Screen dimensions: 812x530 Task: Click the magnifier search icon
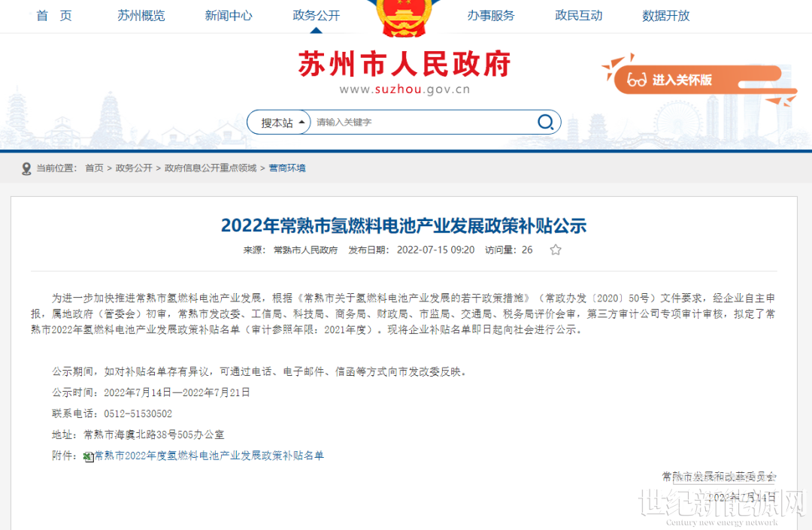point(545,123)
